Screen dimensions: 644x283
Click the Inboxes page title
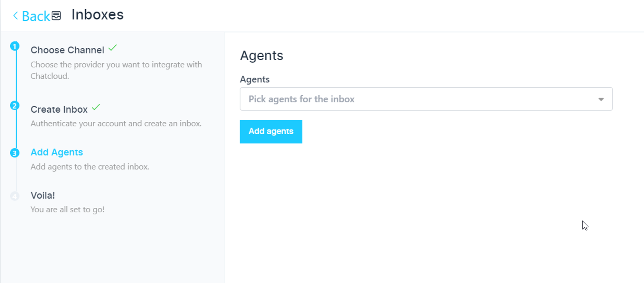[98, 15]
